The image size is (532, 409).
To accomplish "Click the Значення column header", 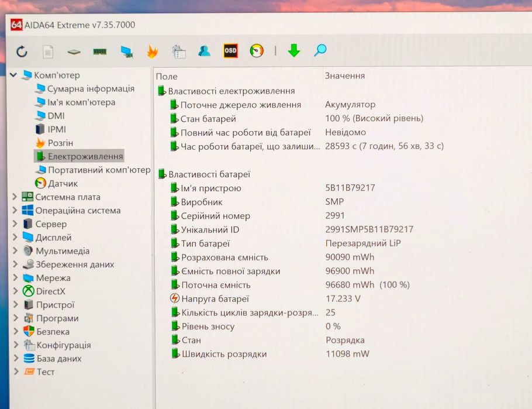I will [345, 75].
